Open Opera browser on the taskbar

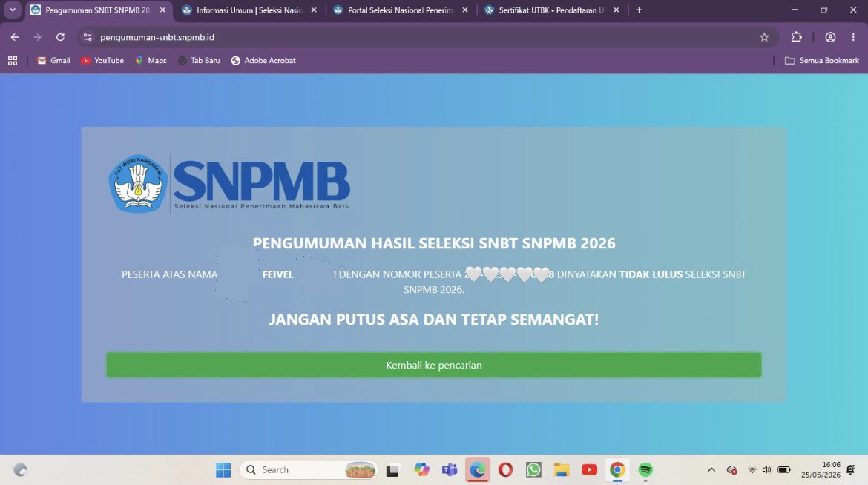click(505, 470)
